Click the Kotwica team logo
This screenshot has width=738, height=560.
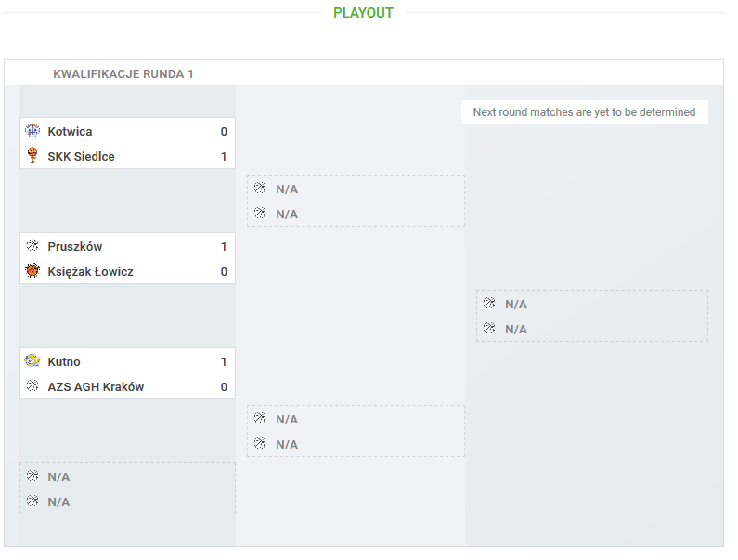point(32,130)
